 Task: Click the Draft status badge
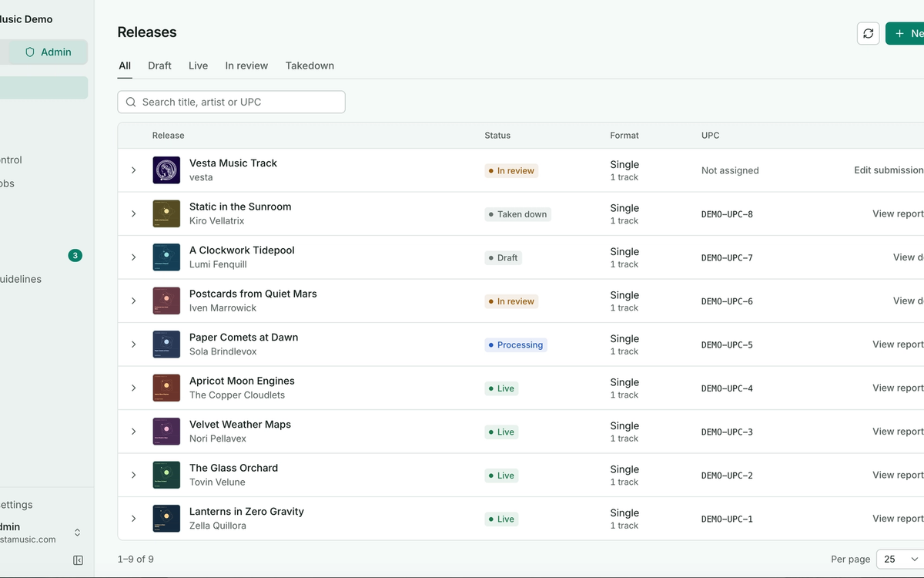(503, 258)
